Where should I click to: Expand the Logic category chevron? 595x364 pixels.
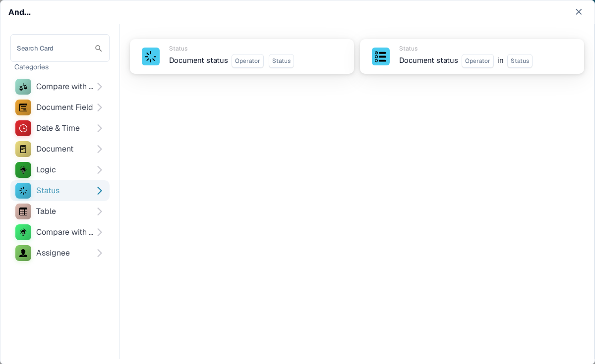(x=100, y=170)
